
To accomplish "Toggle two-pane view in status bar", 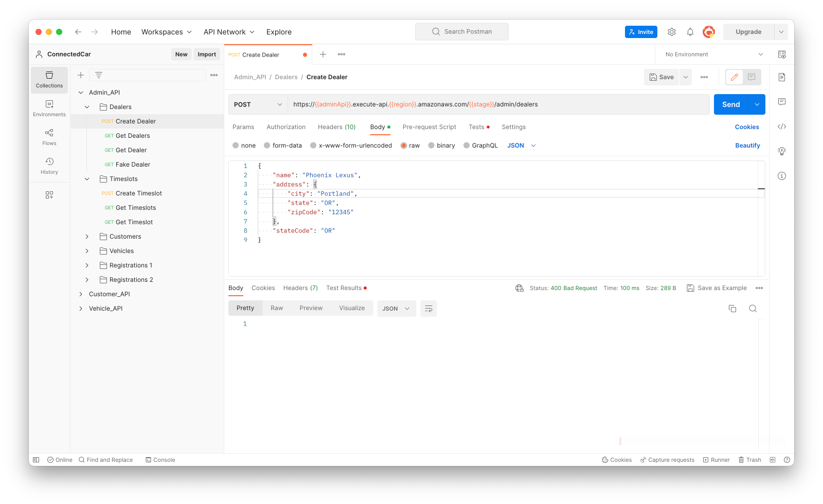I will [773, 460].
